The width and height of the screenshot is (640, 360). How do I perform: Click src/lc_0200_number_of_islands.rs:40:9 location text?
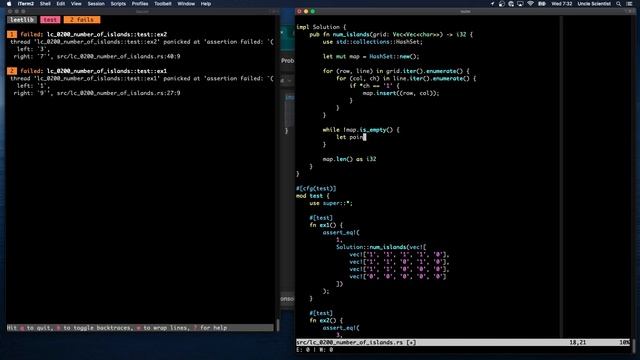tap(118, 56)
